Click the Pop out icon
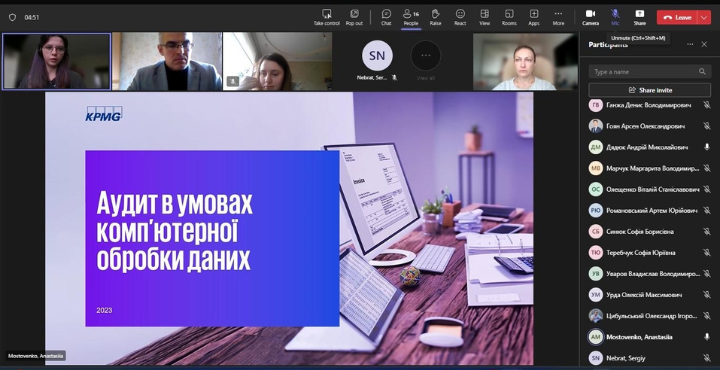 point(354,17)
